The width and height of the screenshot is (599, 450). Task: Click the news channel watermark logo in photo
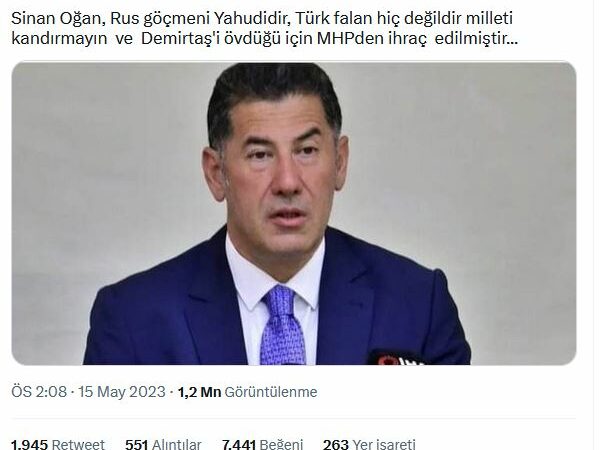coord(397,359)
